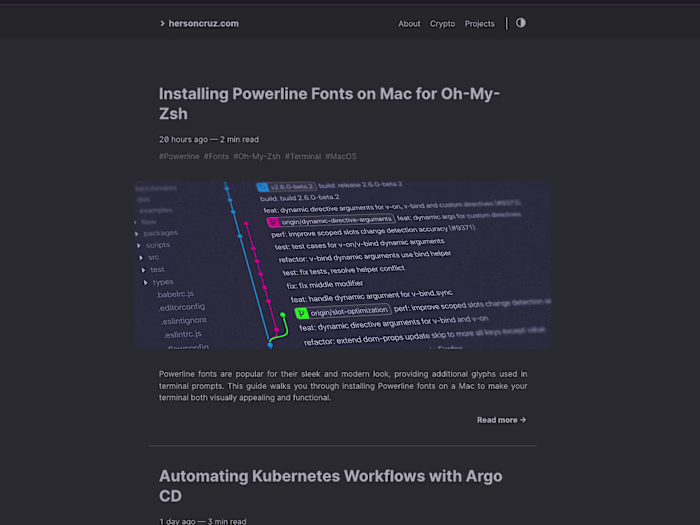Image resolution: width=700 pixels, height=525 pixels.
Task: Click the Powerline post summary paragraph
Action: tap(343, 385)
